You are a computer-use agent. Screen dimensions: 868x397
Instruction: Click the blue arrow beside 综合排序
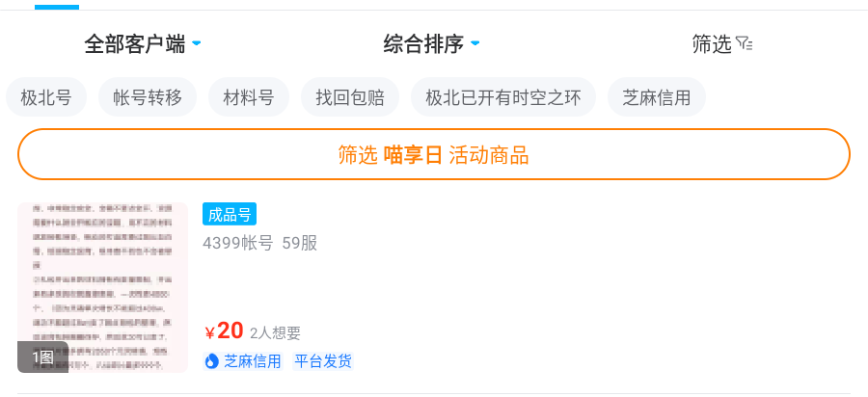(x=475, y=43)
